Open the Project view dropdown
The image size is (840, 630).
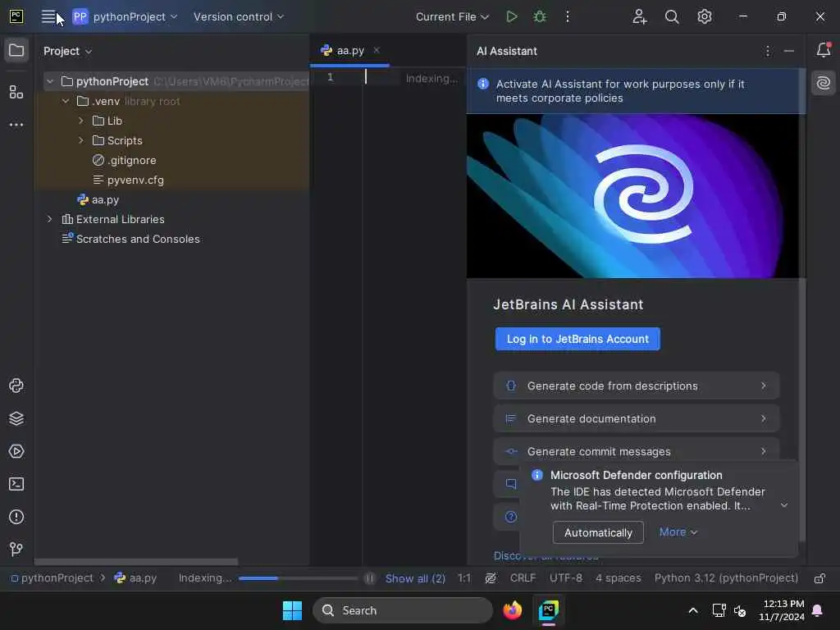point(67,51)
